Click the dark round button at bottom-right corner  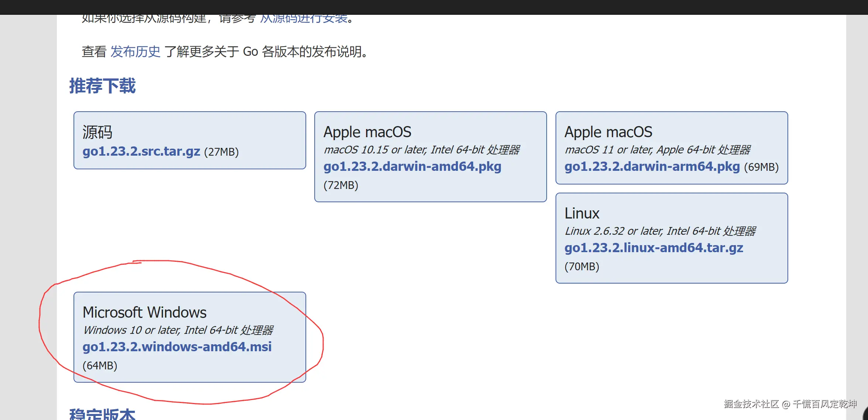tap(865, 414)
